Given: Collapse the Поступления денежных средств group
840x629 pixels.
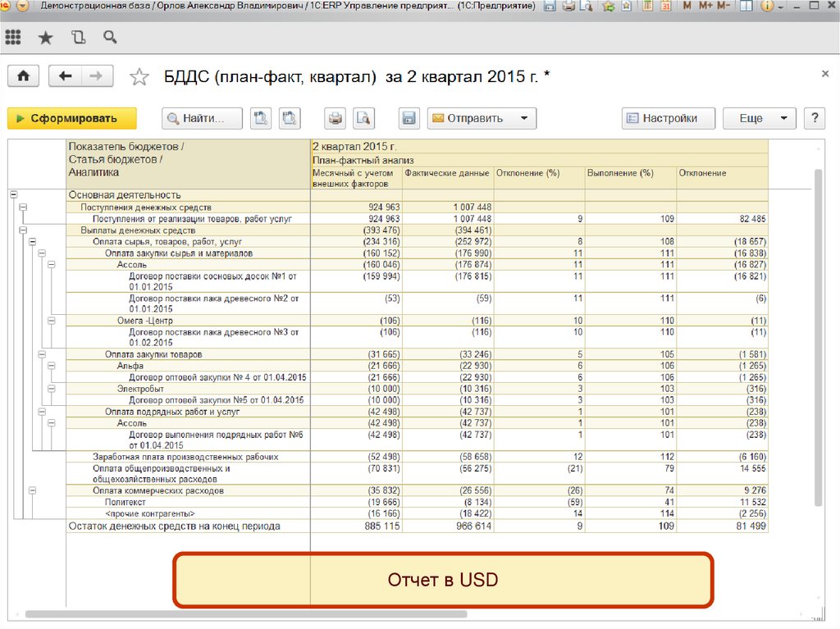Looking at the screenshot, I should [x=23, y=207].
